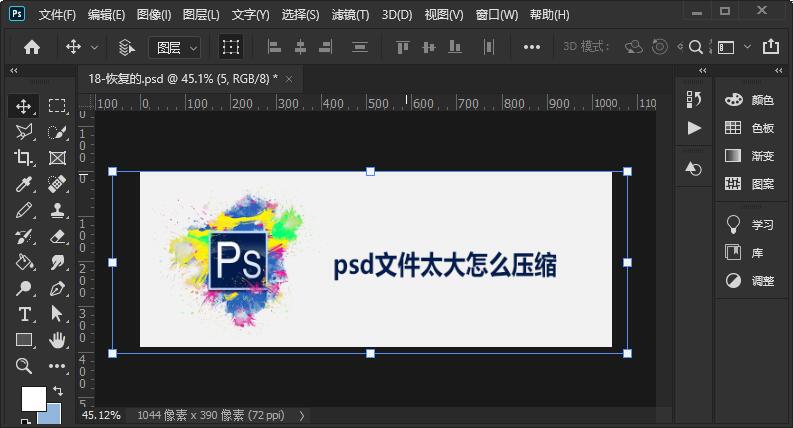Open the Edit Toolbar three-dots button
Viewport: 793px width, 428px height.
point(57,366)
